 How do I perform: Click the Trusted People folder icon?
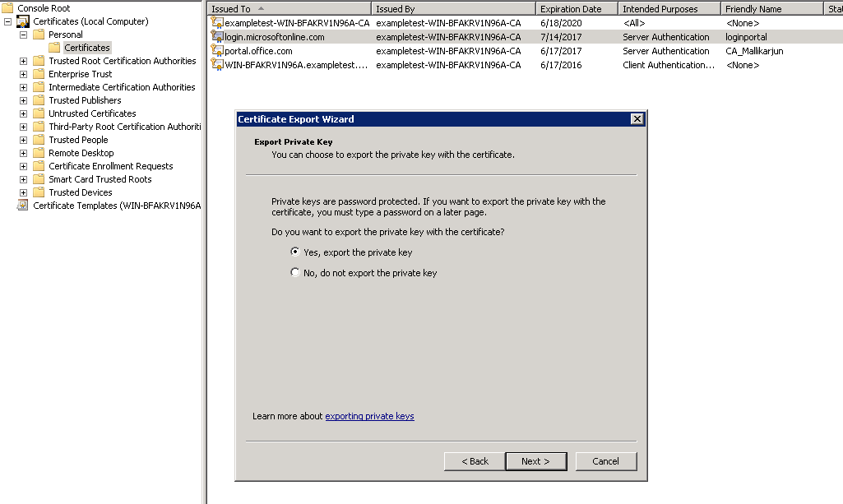click(x=39, y=140)
